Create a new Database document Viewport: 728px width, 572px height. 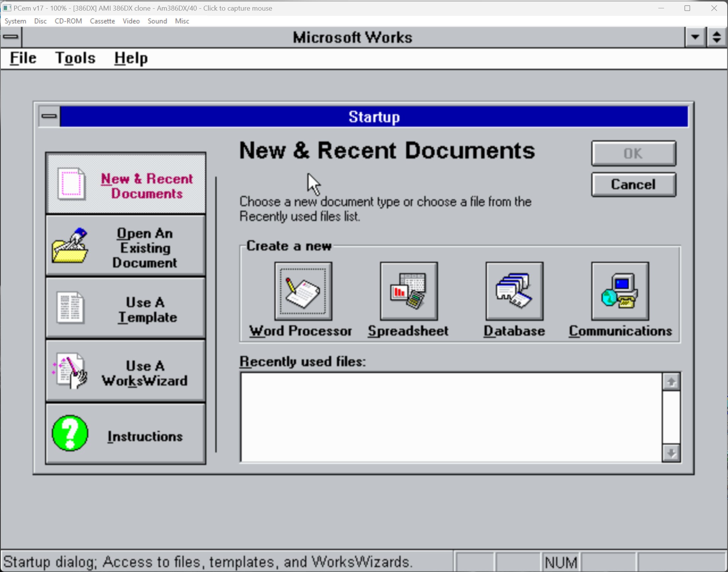click(x=514, y=291)
